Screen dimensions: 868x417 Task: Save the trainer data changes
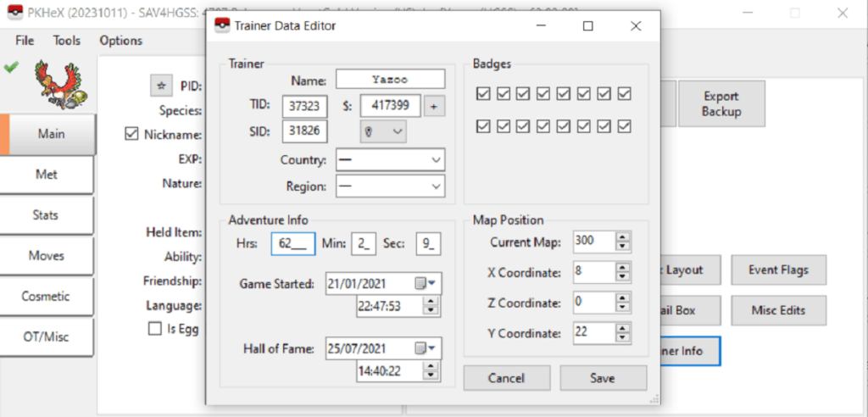click(603, 378)
